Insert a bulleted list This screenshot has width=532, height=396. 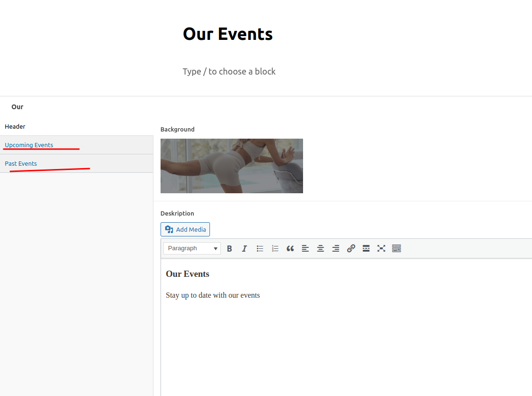[x=260, y=248]
